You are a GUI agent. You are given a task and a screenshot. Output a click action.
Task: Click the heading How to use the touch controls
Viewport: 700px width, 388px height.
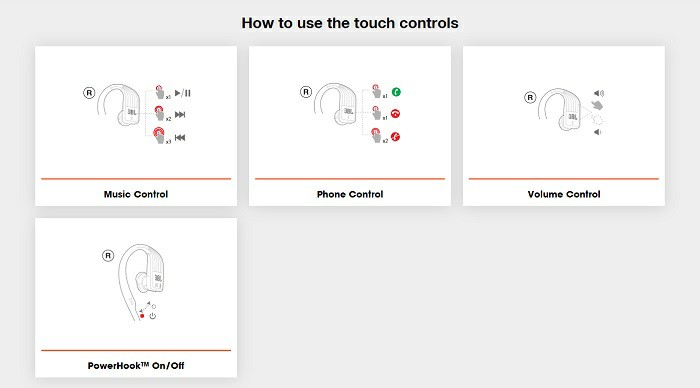click(350, 23)
